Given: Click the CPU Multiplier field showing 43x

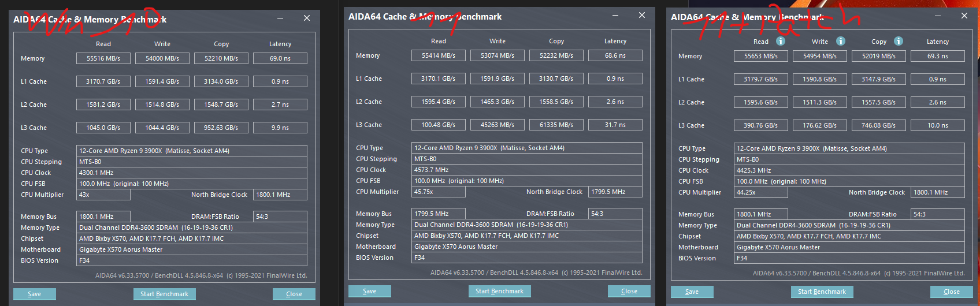Looking at the screenshot, I should [103, 195].
